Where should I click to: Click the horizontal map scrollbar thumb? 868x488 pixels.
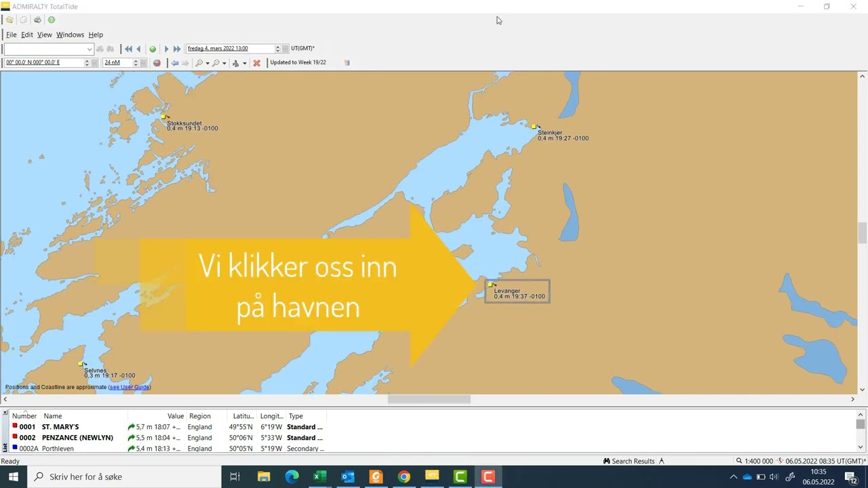click(429, 399)
